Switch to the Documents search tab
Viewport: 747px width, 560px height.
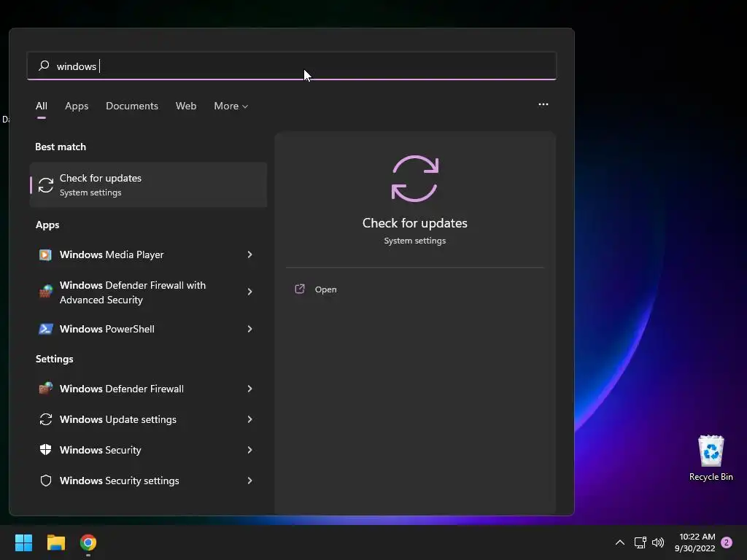click(x=132, y=106)
